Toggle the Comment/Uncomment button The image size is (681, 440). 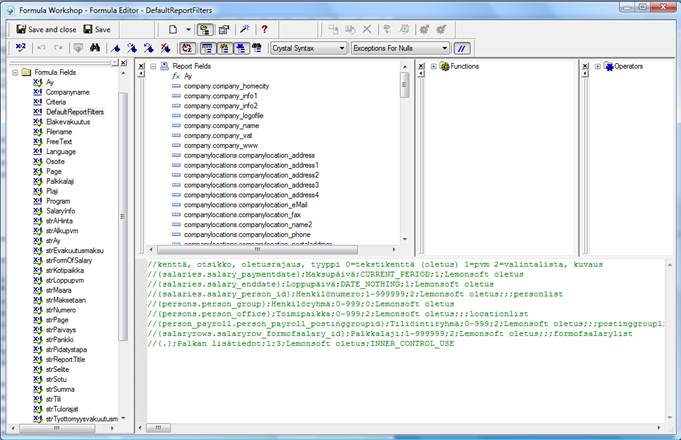point(462,48)
